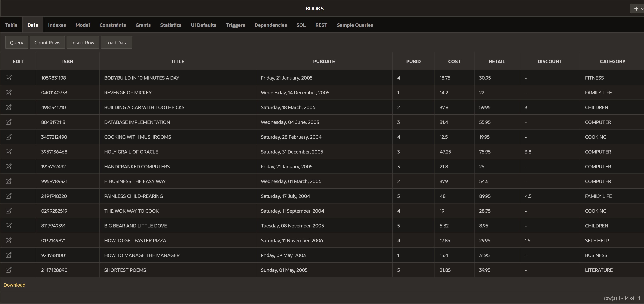Edit the HOW TO GET FASTER PIZZA row
Viewport: 644px width, 304px height.
coord(9,240)
